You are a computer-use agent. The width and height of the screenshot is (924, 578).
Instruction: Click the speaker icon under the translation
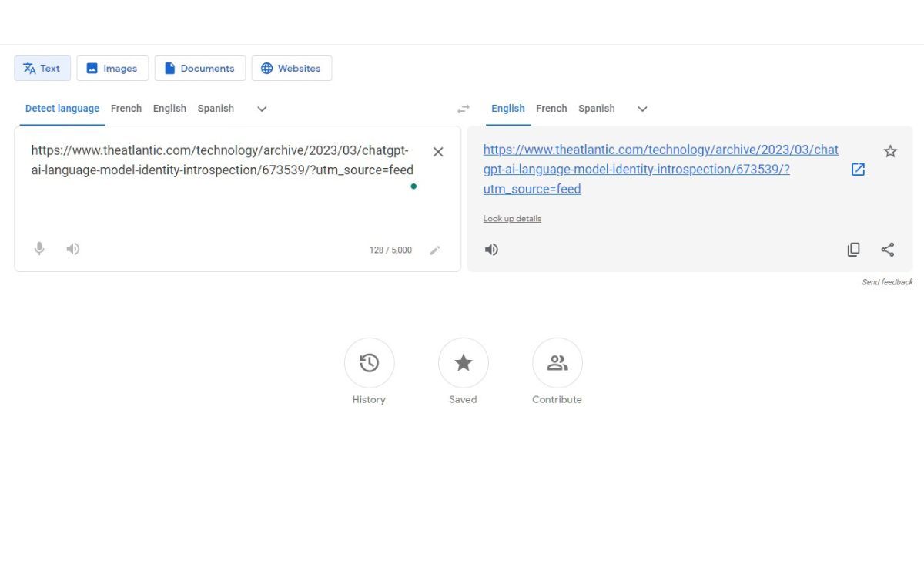(x=491, y=249)
